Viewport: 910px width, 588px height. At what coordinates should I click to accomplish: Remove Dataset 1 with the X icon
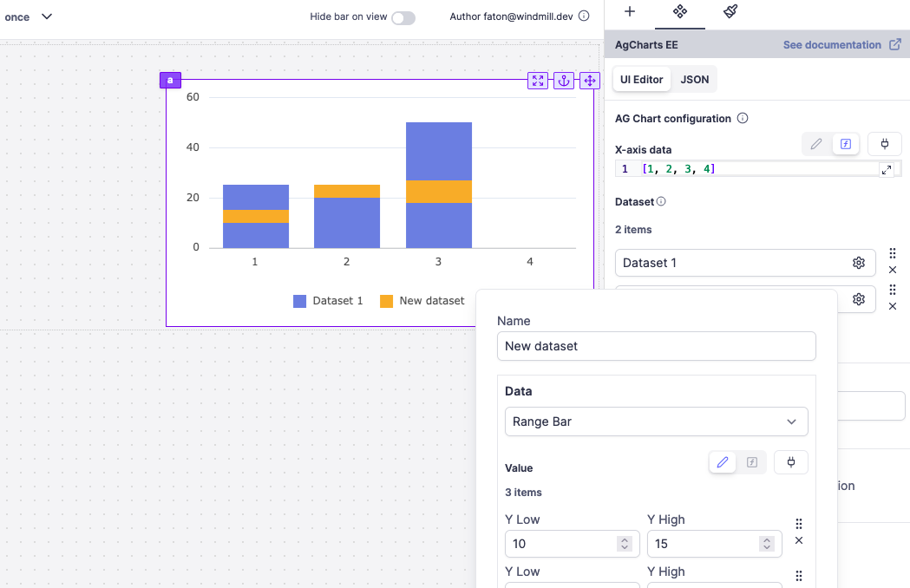[893, 271]
